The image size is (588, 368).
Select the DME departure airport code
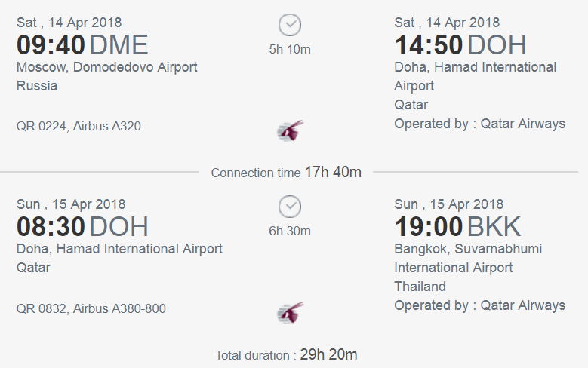119,45
